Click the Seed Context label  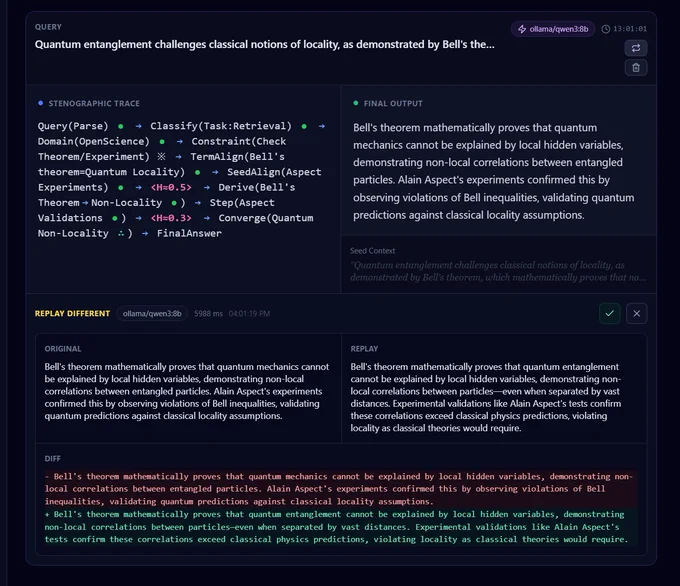tap(372, 251)
